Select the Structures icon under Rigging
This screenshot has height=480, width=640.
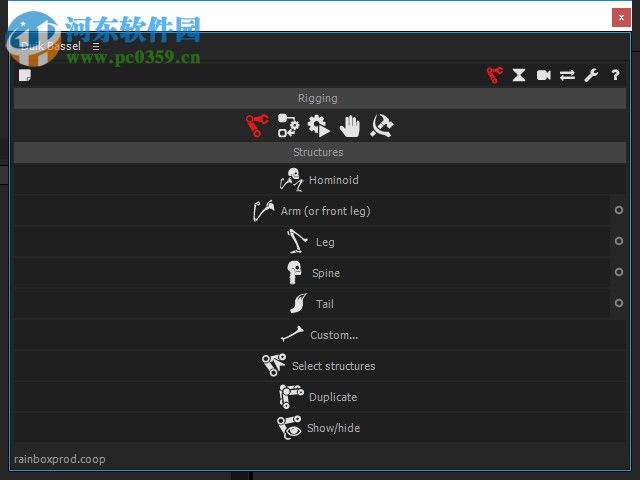click(x=257, y=125)
